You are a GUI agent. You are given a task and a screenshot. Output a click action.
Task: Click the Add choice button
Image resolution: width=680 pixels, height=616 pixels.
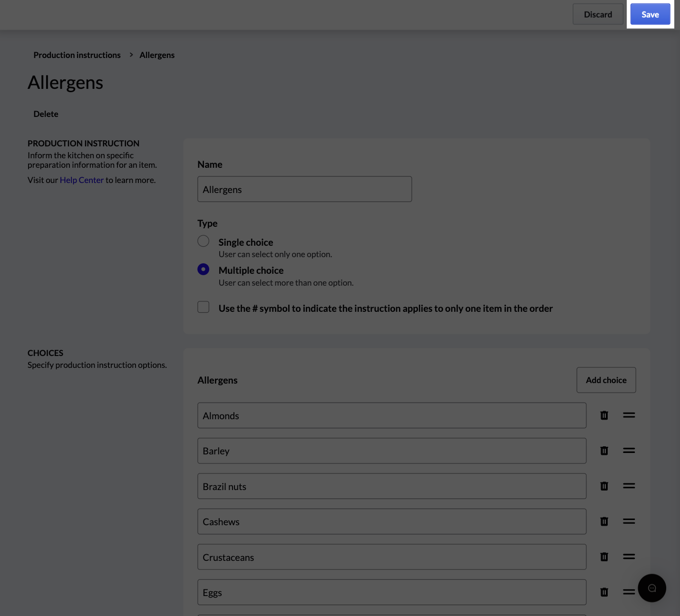coord(606,380)
